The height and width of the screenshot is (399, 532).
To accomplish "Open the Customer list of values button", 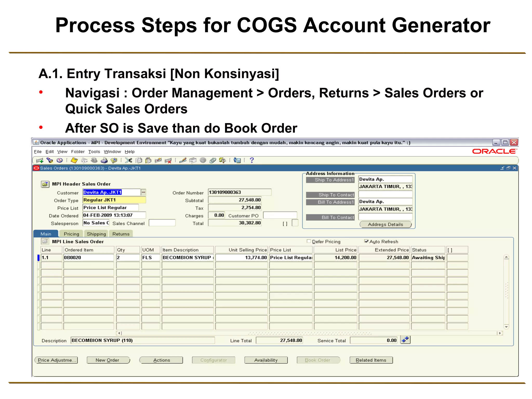I will coord(143,192).
